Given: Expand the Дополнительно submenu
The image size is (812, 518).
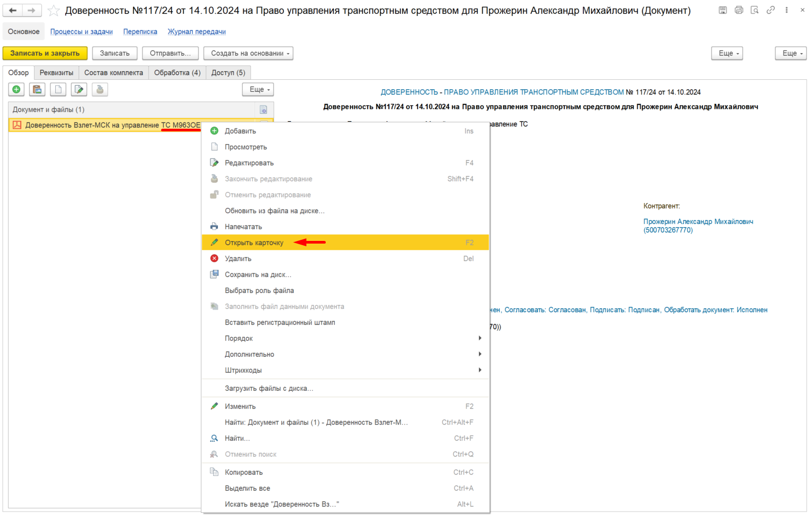Looking at the screenshot, I should [x=345, y=354].
